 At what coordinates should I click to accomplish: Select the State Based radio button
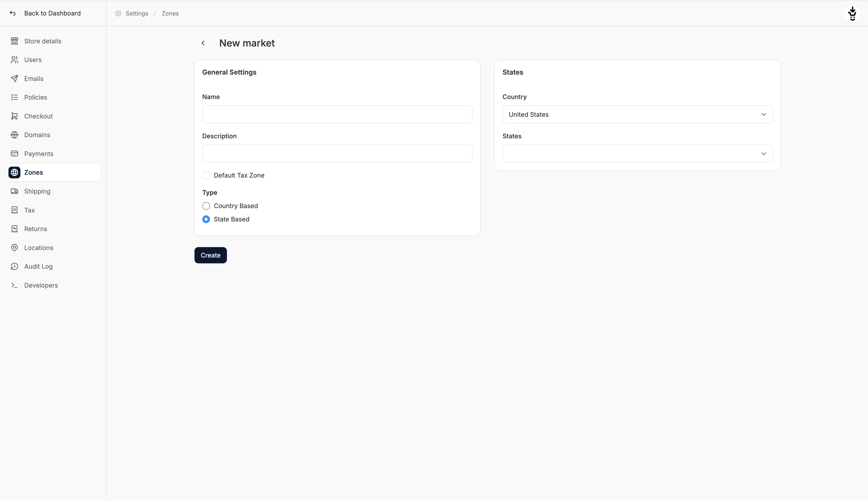click(206, 219)
